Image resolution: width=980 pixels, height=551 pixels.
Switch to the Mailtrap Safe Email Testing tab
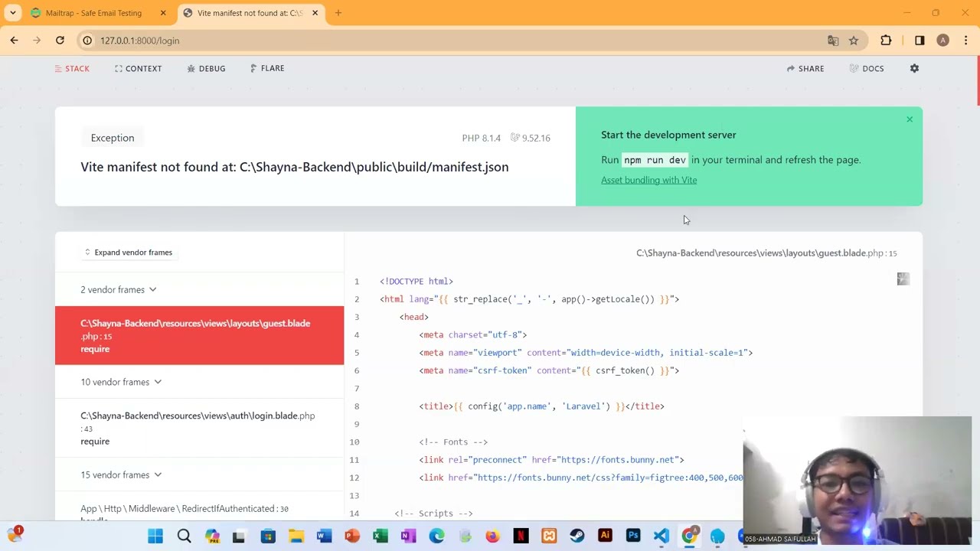tap(98, 13)
